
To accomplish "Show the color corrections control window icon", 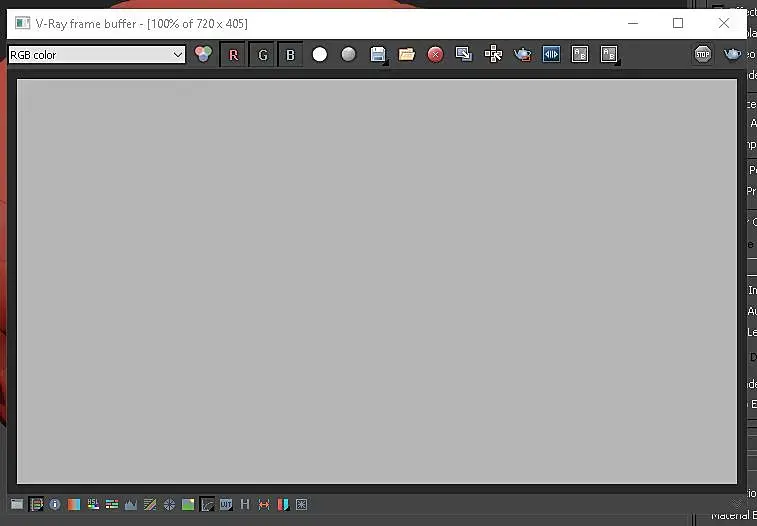I will (17, 504).
